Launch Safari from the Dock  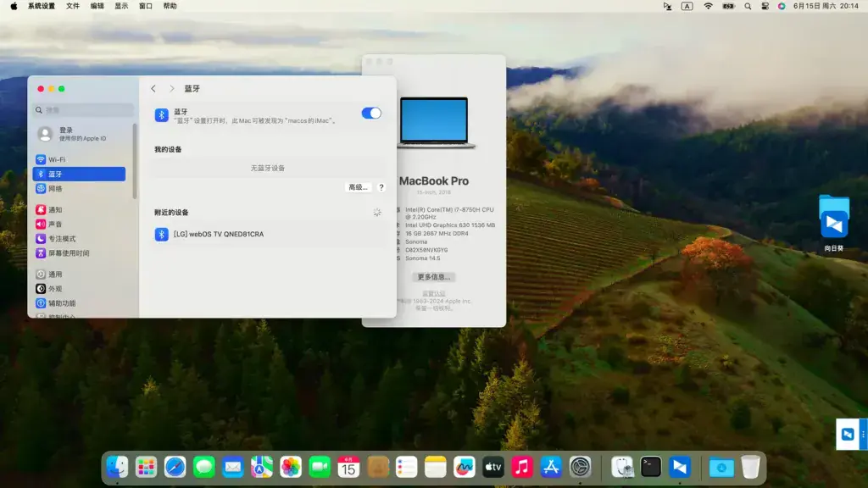click(175, 468)
